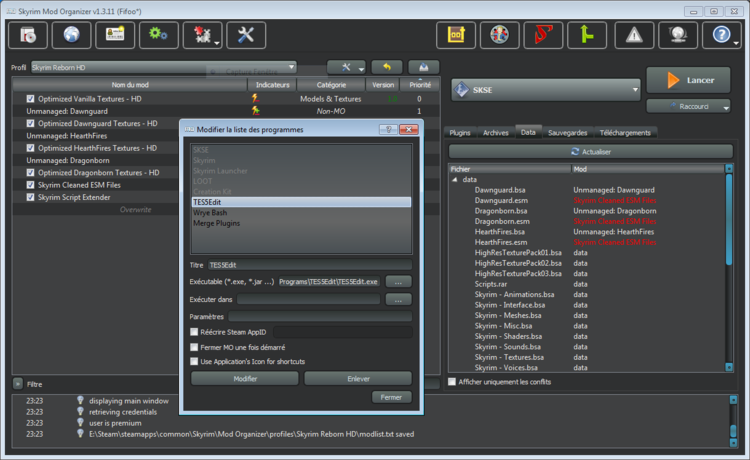Click the Fermer button in dialog

(x=391, y=397)
